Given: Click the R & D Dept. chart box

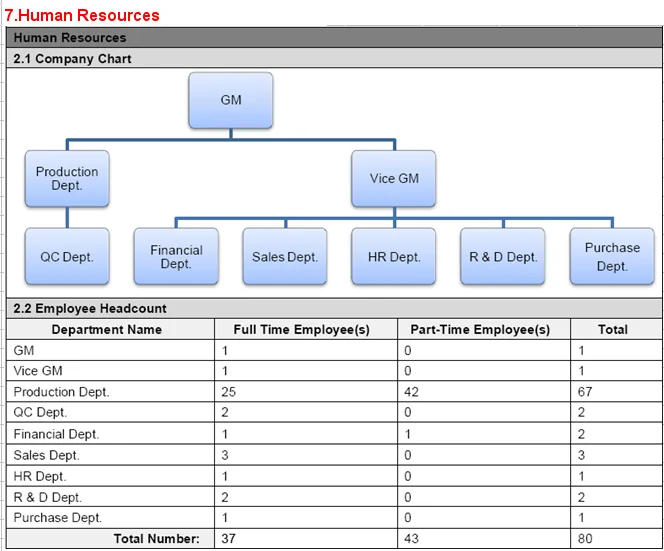Looking at the screenshot, I should point(503,256).
